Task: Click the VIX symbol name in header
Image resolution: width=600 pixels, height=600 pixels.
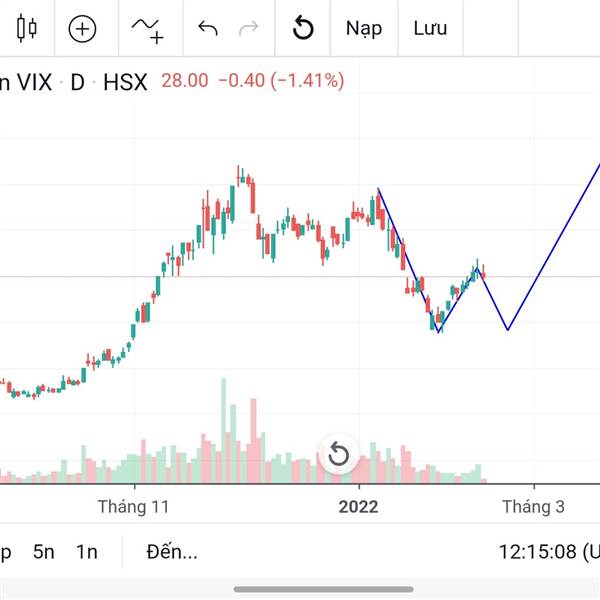Action: (x=34, y=82)
